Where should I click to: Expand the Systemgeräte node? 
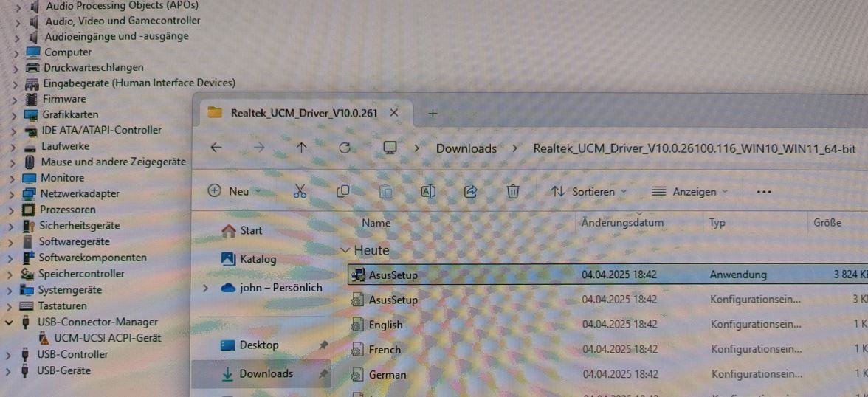coord(10,290)
